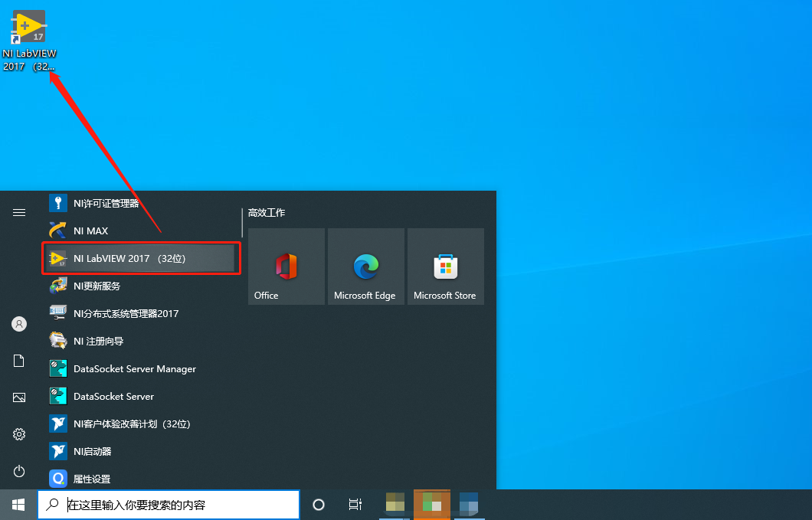Open NI客户体验改善计划 (32位)

(x=140, y=424)
